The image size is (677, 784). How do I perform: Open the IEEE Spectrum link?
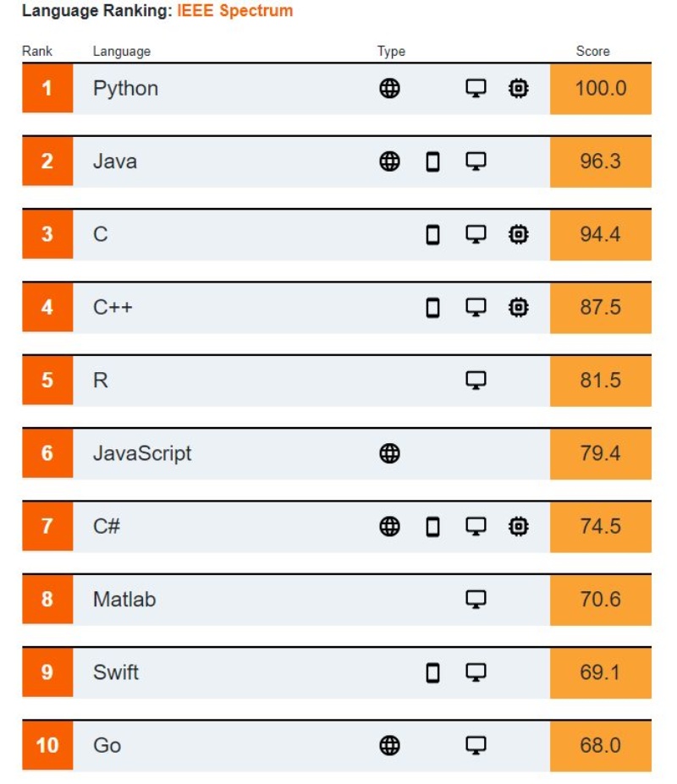tap(235, 11)
